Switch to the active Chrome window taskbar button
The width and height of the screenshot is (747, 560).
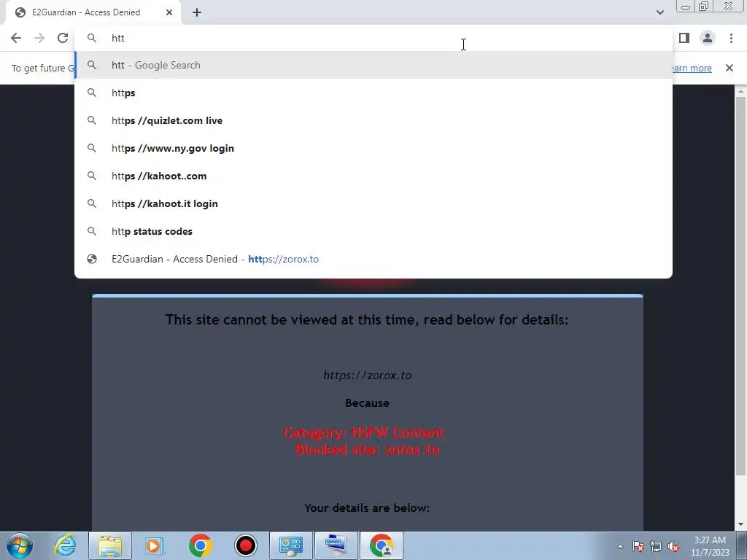[381, 545]
